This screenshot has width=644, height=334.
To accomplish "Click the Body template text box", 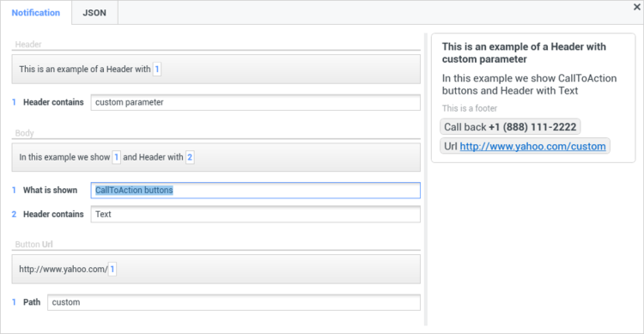I will coord(216,157).
